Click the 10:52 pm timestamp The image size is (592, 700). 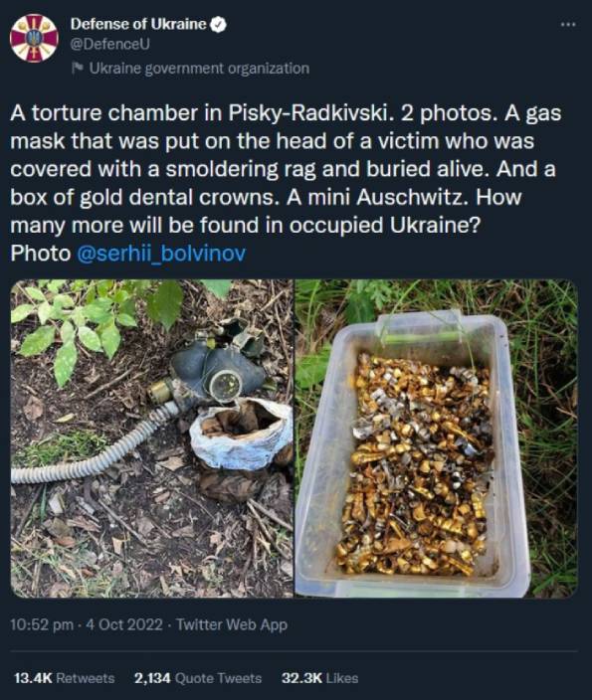tap(42, 624)
